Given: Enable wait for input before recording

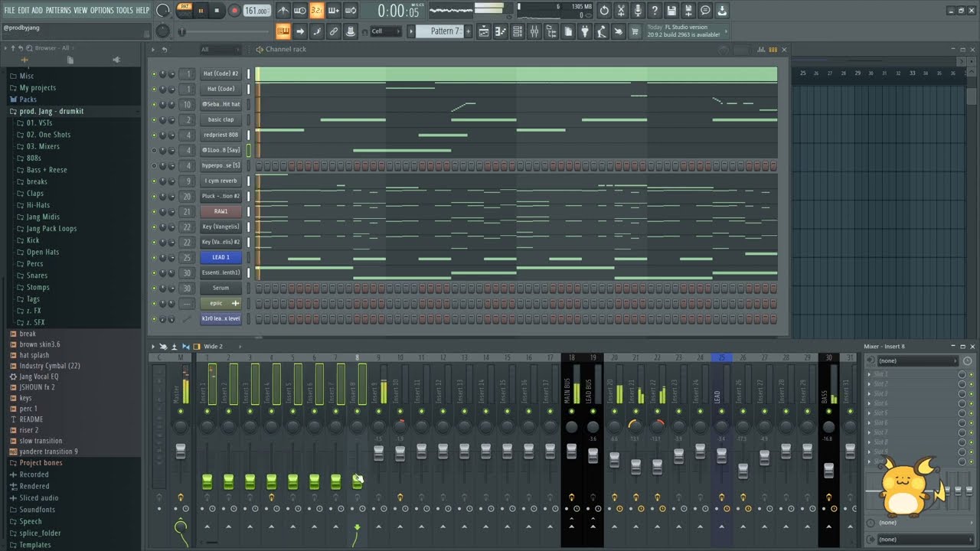Looking at the screenshot, I should point(300,11).
